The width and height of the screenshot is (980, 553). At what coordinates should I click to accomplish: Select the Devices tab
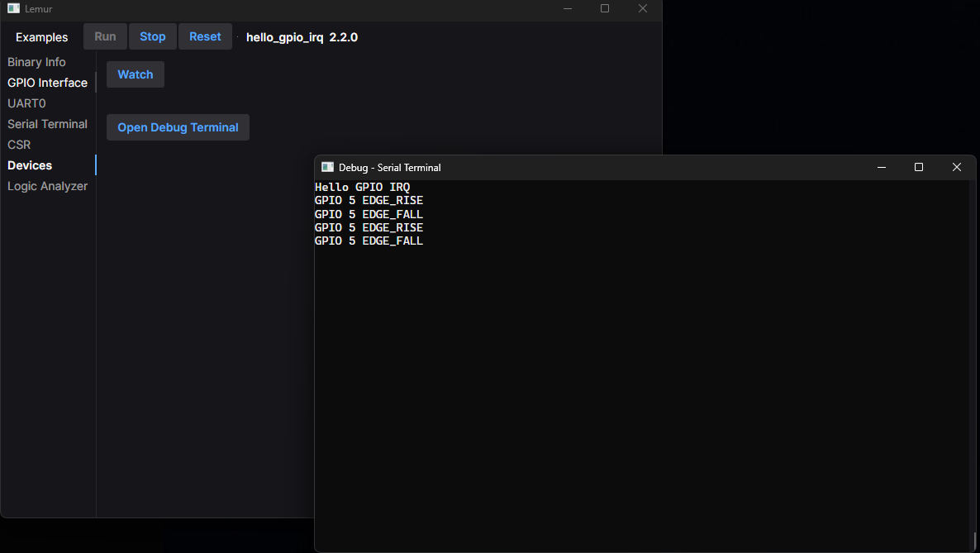(30, 165)
